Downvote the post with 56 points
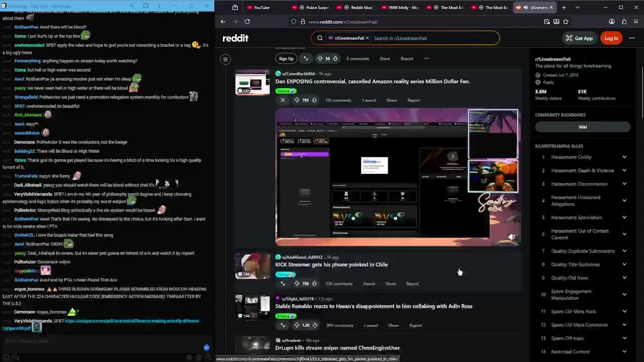 (335, 59)
